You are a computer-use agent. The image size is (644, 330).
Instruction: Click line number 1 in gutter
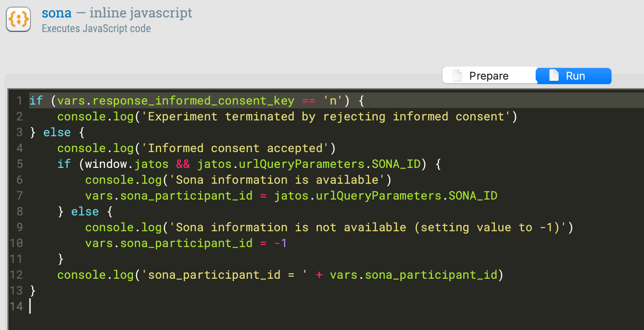tap(19, 101)
